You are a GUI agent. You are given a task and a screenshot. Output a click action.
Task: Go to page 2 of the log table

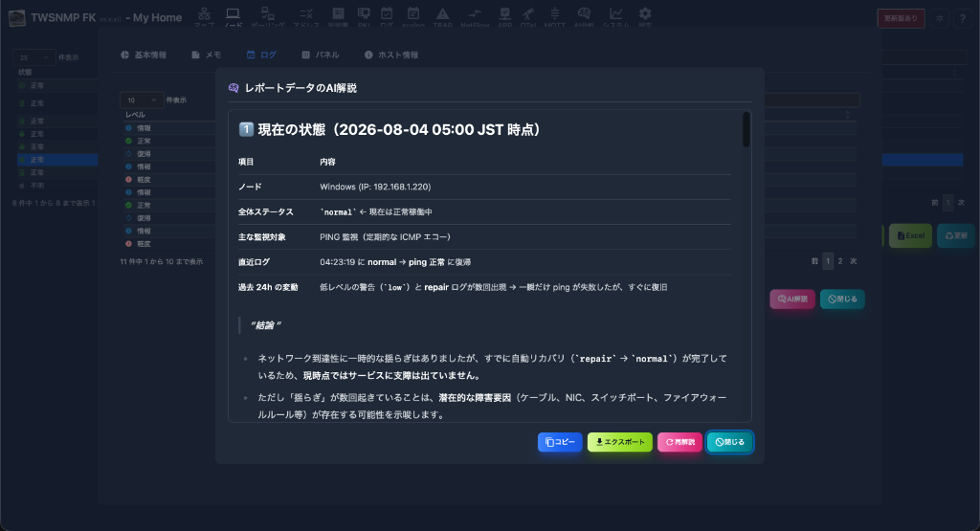[x=840, y=261]
